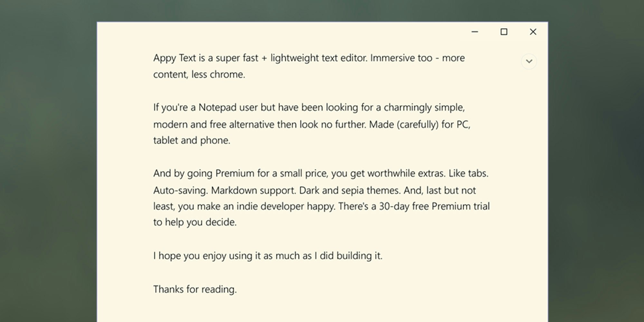Place cursor after "less chrome."
Screen dimensions: 644x322
(245, 75)
